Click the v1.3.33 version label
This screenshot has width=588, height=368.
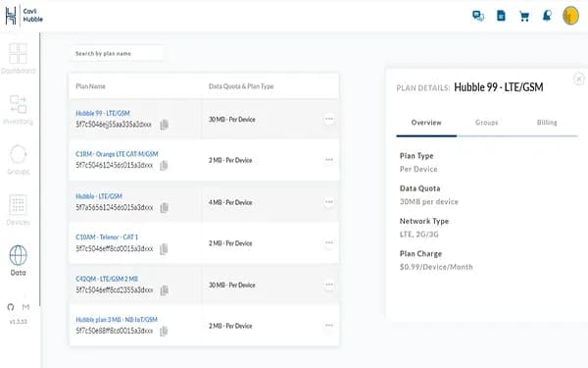[18, 322]
